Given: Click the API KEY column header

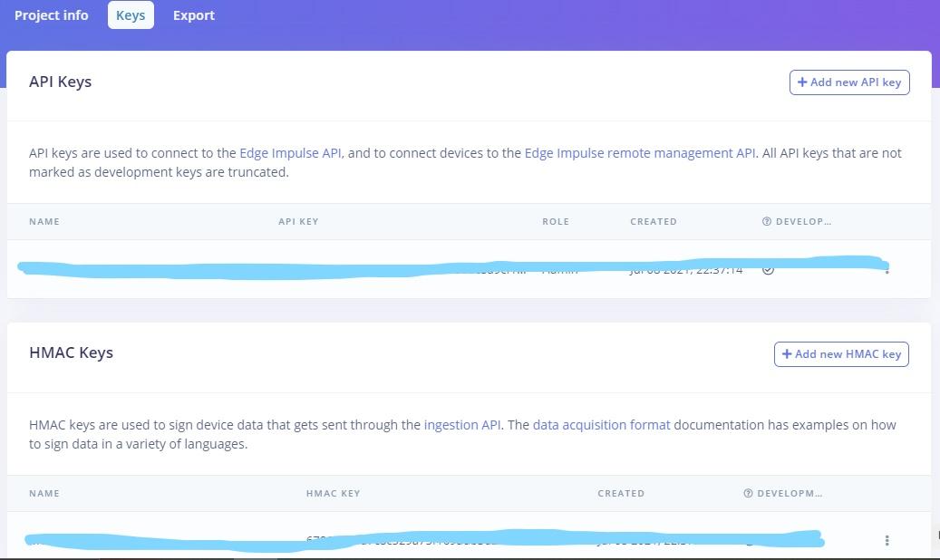Looking at the screenshot, I should 298,222.
